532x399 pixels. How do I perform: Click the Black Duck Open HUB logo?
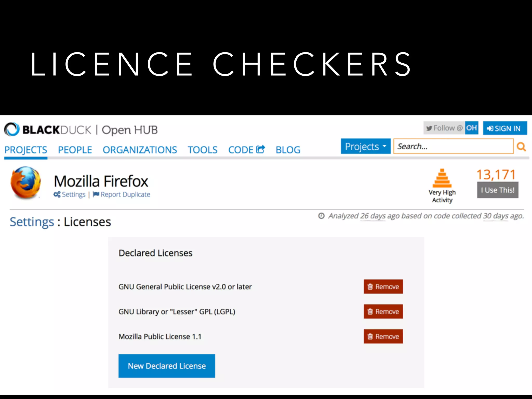[x=81, y=129]
